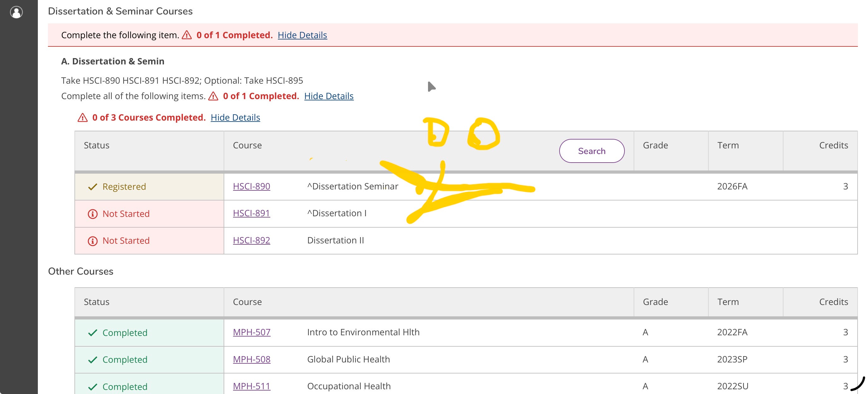Click the Term header in Other Courses table
This screenshot has height=394, width=868.
(x=728, y=302)
